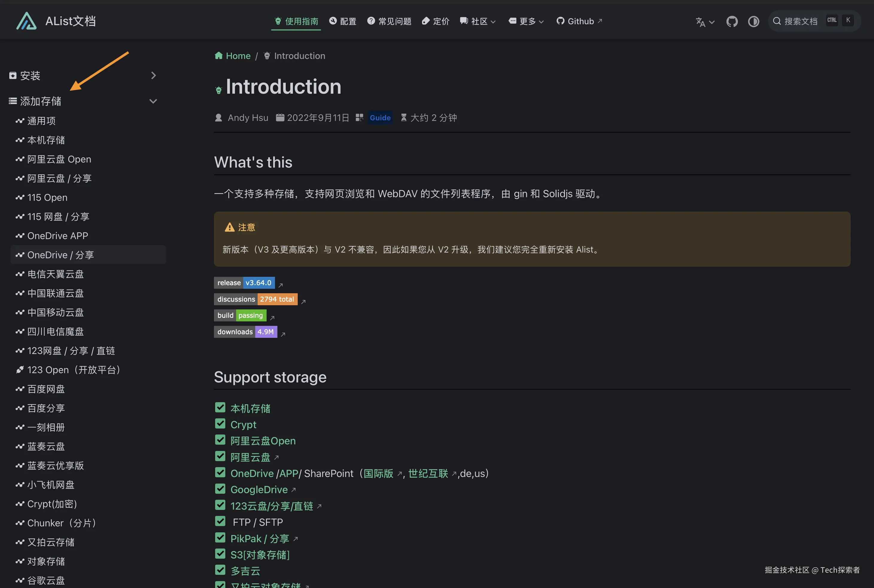Toggle the FTP / SFTP checkbox
The image size is (874, 588).
[220, 521]
